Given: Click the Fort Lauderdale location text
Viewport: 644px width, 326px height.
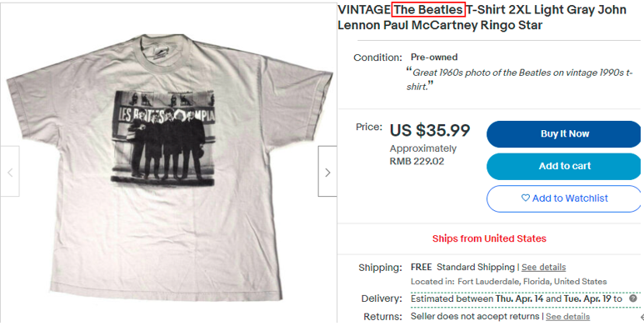Looking at the screenshot, I should coord(508,282).
